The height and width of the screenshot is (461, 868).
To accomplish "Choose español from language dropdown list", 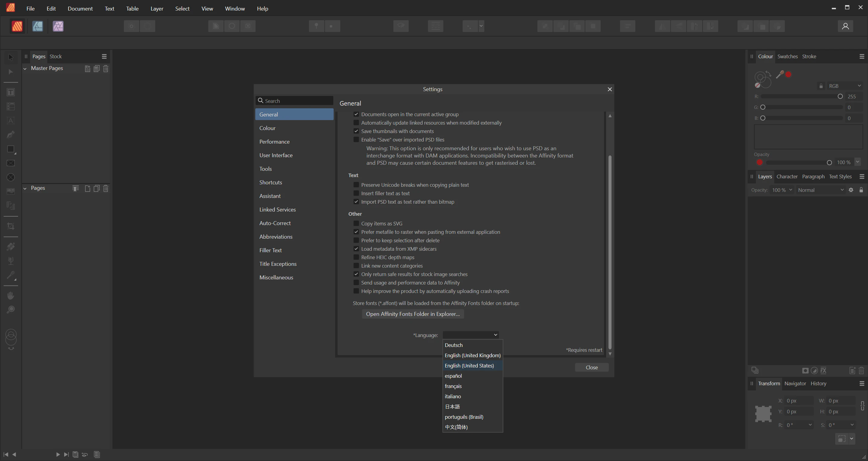I will coord(453,376).
